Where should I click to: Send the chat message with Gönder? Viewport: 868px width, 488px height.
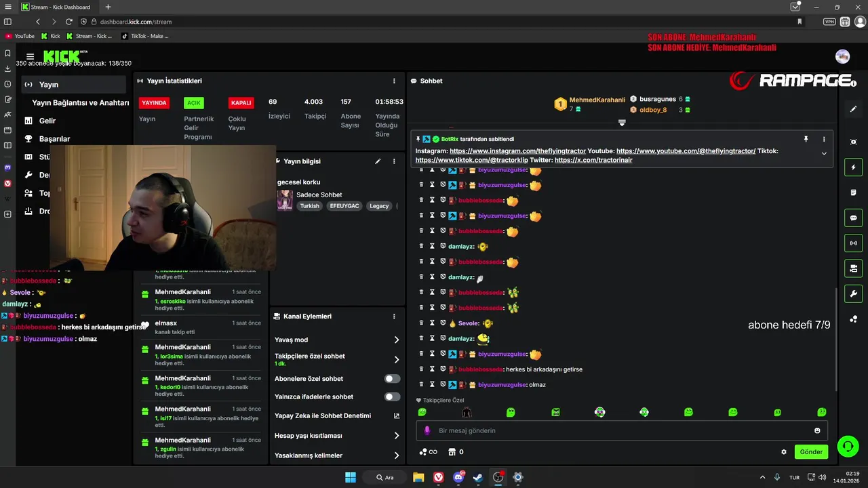811,452
